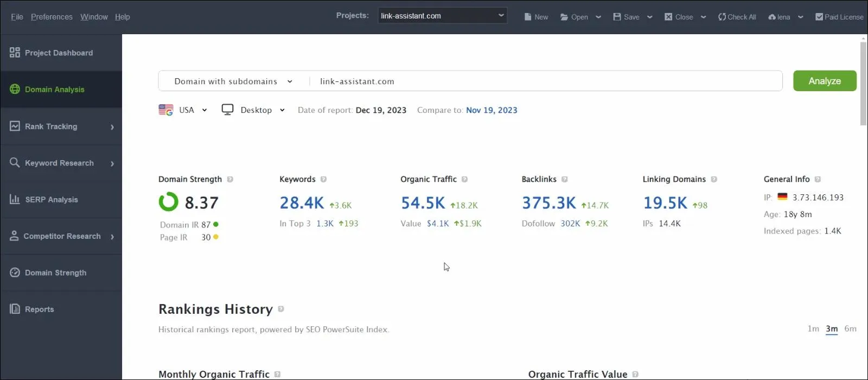Click help icon beside Keywords
Image resolution: width=868 pixels, height=380 pixels.
(x=323, y=179)
